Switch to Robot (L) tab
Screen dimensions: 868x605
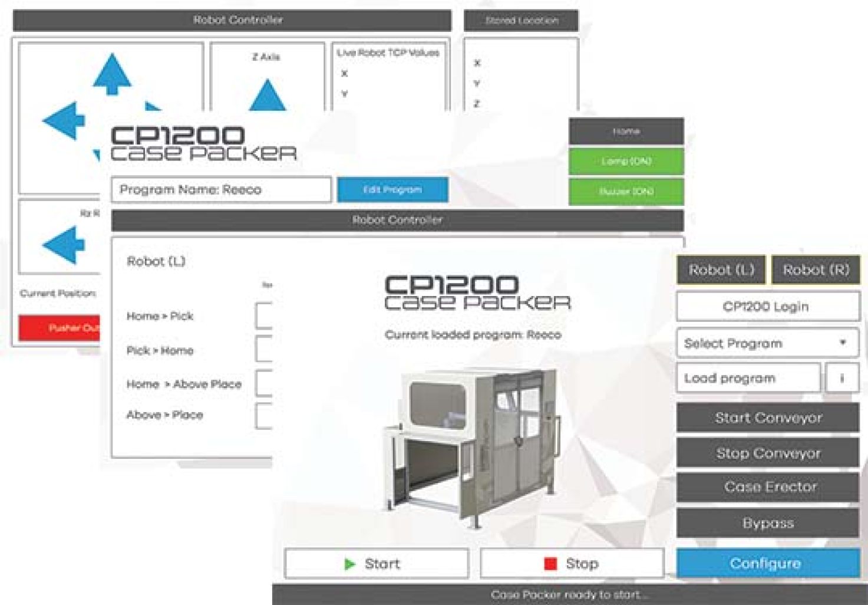(721, 270)
